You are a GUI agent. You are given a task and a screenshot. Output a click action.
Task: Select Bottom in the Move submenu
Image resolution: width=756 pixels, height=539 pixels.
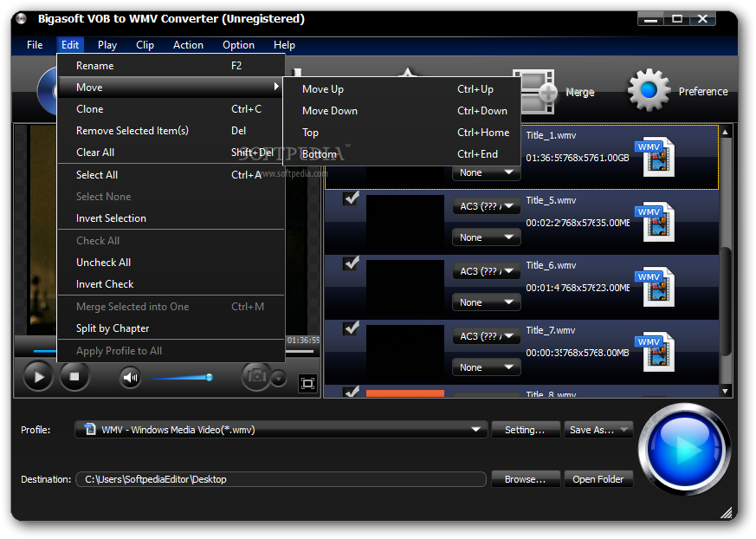click(402, 154)
